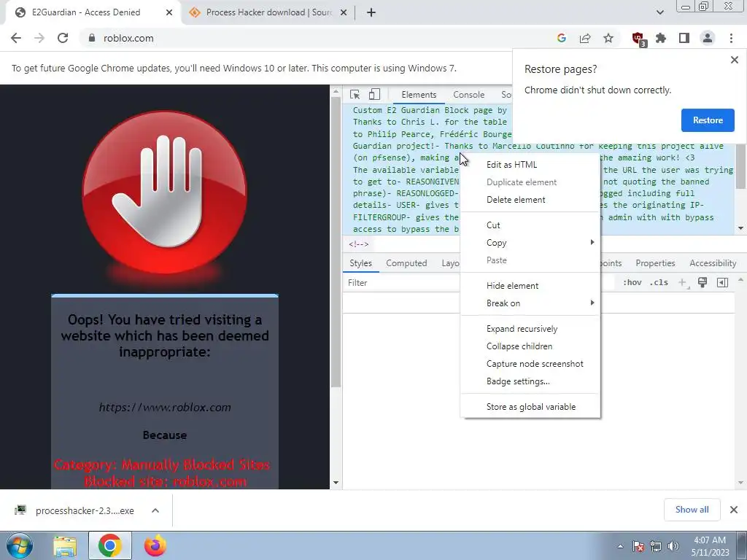Select the E2Guardian Access Denied tab
The width and height of the screenshot is (747, 560).
(x=93, y=12)
